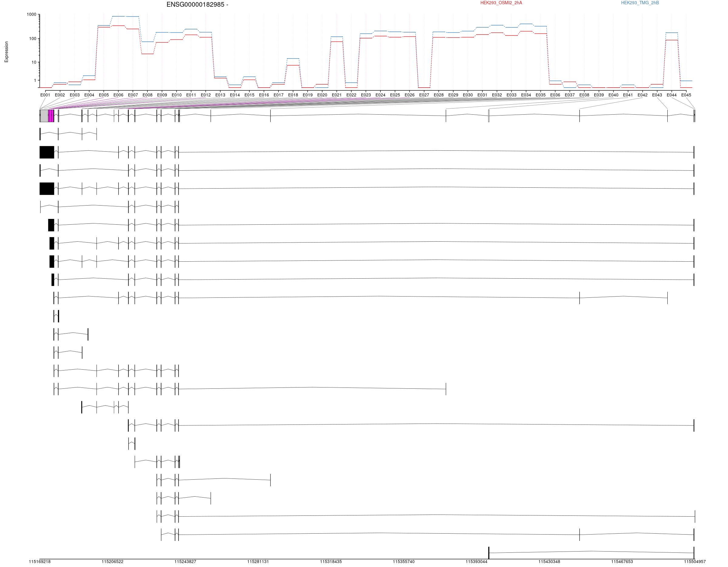Screen dimensions: 728x567
Task: Select exon label E021
Action: pos(337,95)
